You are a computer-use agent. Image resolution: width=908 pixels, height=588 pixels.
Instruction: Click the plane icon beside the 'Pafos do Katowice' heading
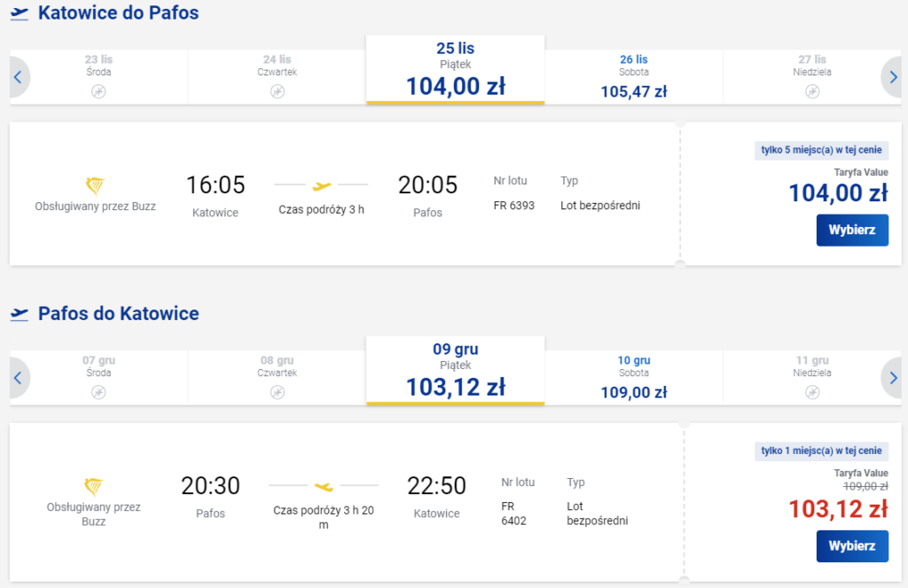coord(20,313)
